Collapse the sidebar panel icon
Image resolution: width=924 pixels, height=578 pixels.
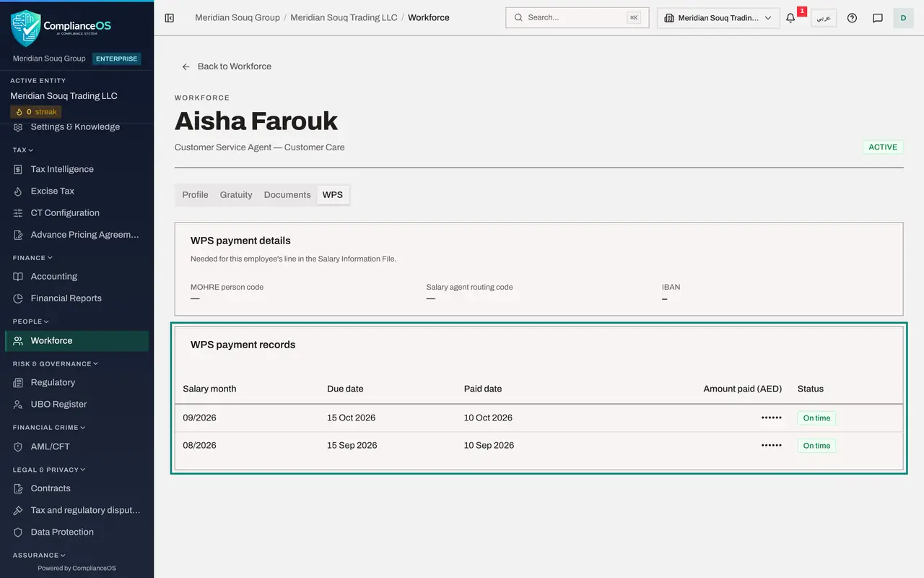[170, 18]
